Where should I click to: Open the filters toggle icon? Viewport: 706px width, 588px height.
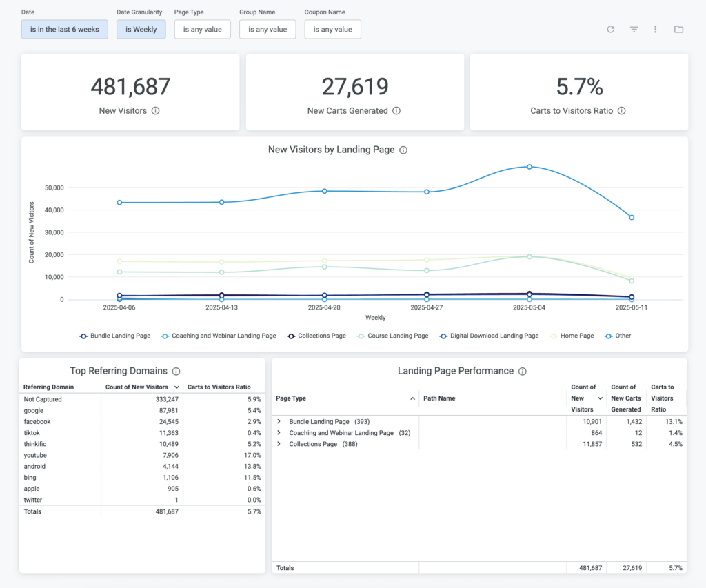(x=634, y=30)
